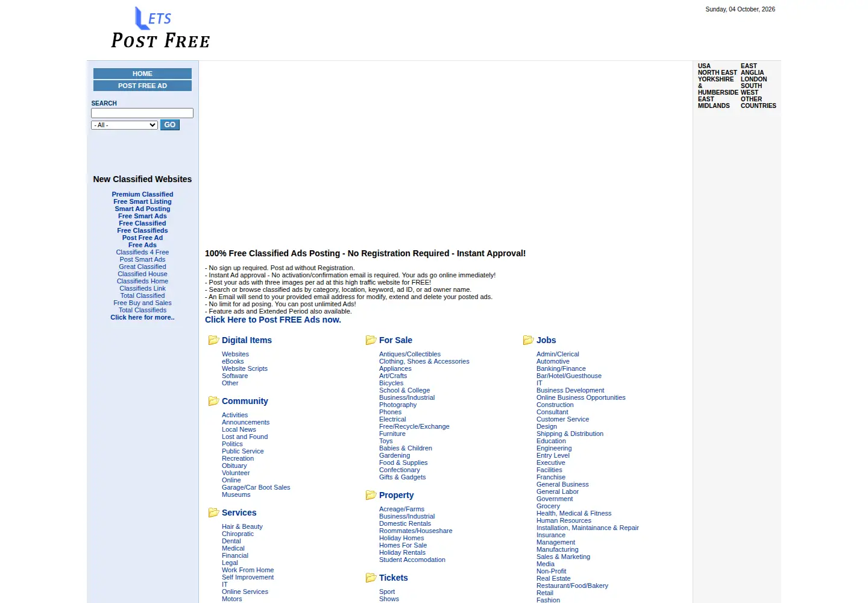This screenshot has width=868, height=603.
Task: Open the Jobs category heading
Action: pos(546,340)
